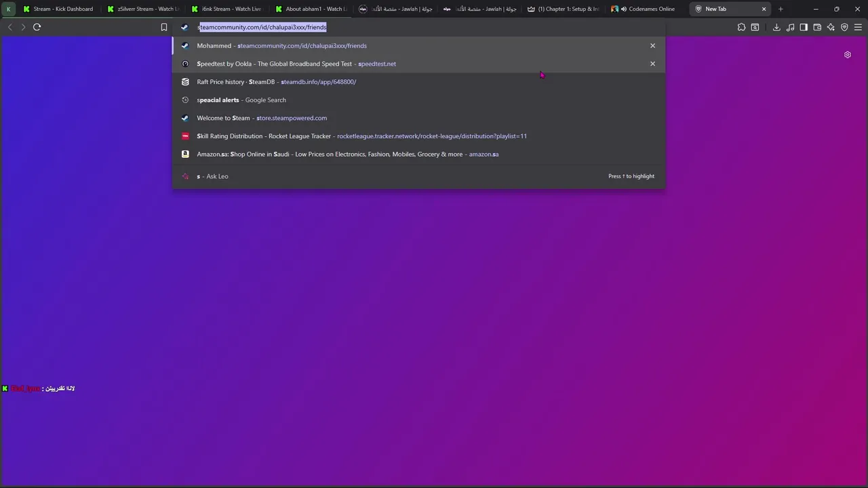This screenshot has height=488, width=868.
Task: Select the Speedtest by Ookla suggestion
Action: [418, 64]
